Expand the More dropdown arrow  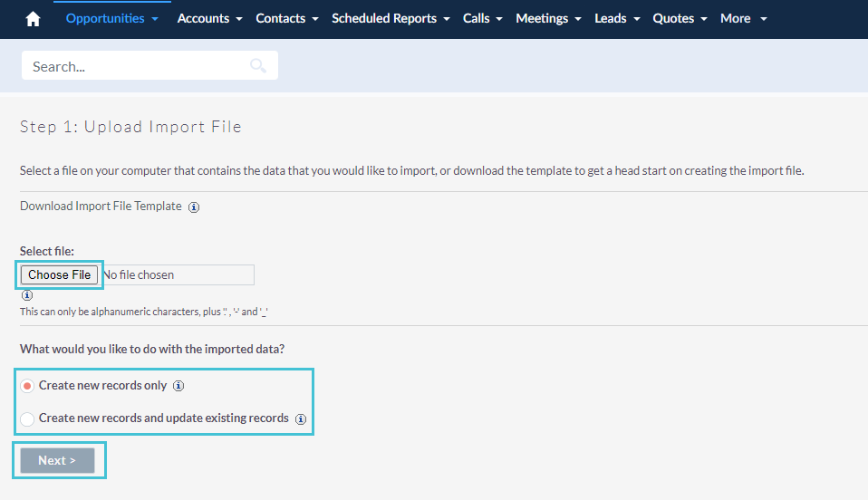764,19
